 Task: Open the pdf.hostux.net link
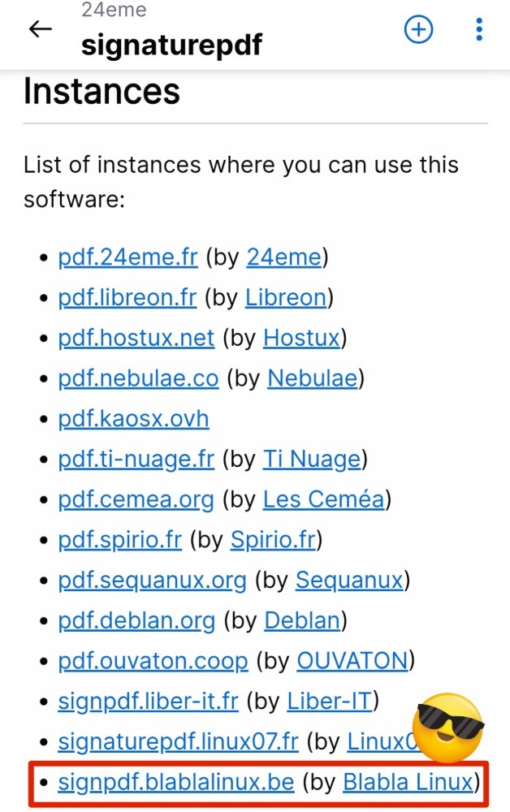tap(136, 338)
